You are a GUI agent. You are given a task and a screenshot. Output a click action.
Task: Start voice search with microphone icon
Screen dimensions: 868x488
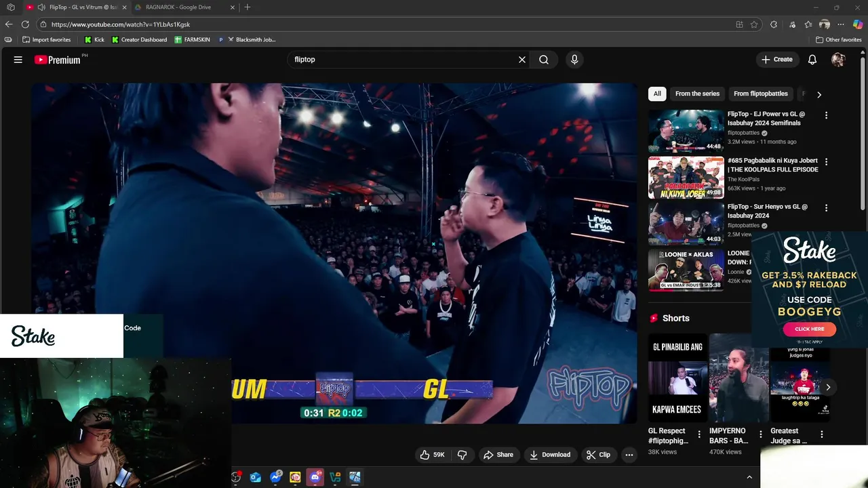coord(574,60)
